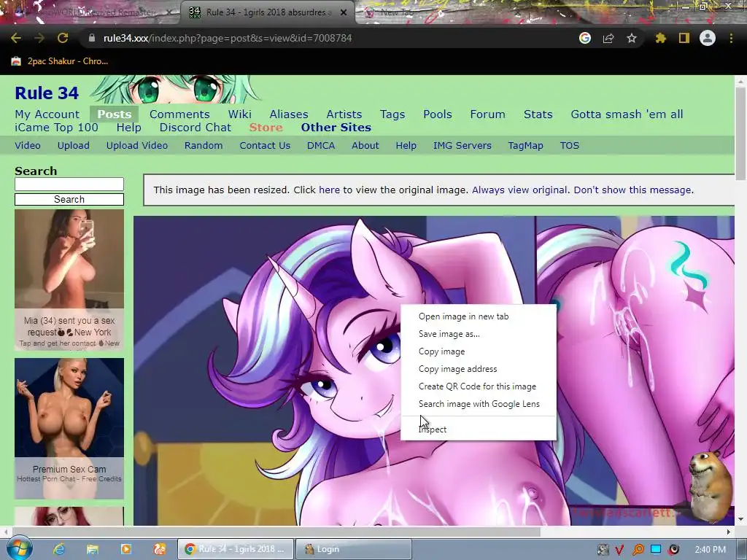Open the Aliases page
747x560 pixels.
tap(289, 114)
